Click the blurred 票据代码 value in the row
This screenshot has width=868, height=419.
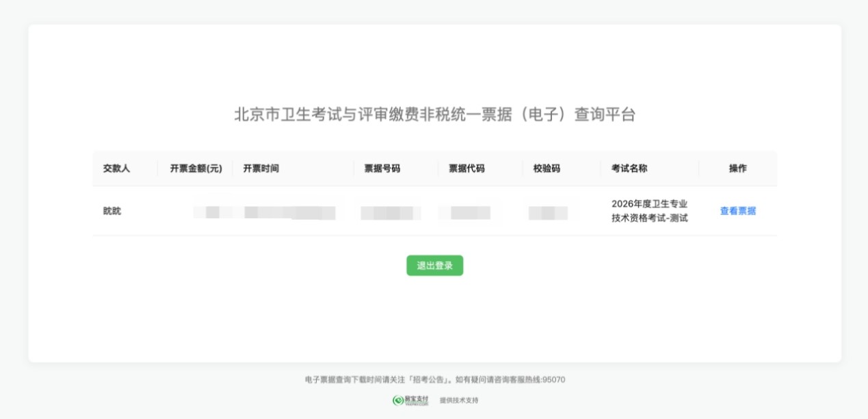(x=469, y=213)
